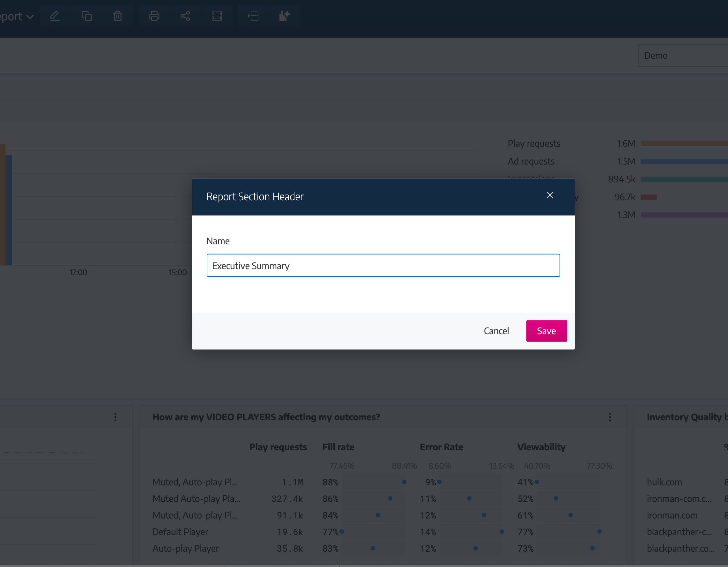Click the 1.3M purple bar
Viewport: 728px width, 567px height.
[x=684, y=215]
